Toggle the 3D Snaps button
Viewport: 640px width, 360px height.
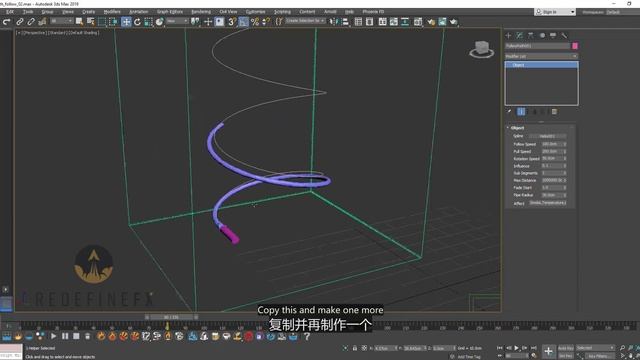[232, 22]
